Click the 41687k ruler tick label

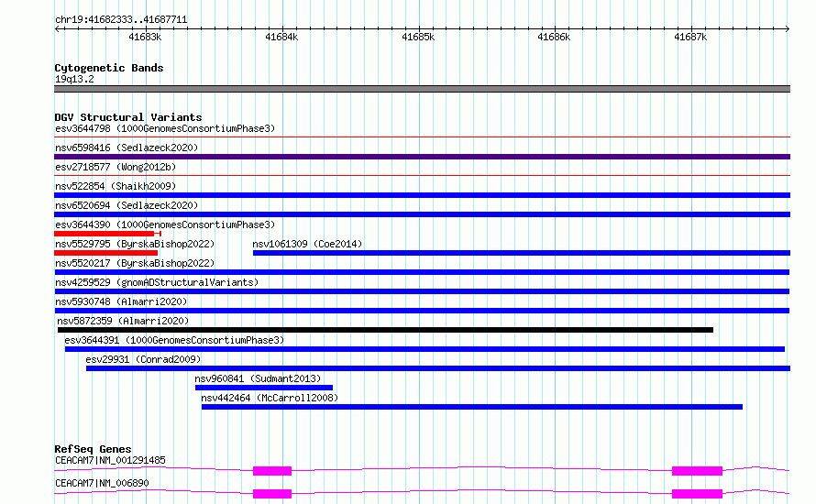pyautogui.click(x=690, y=37)
